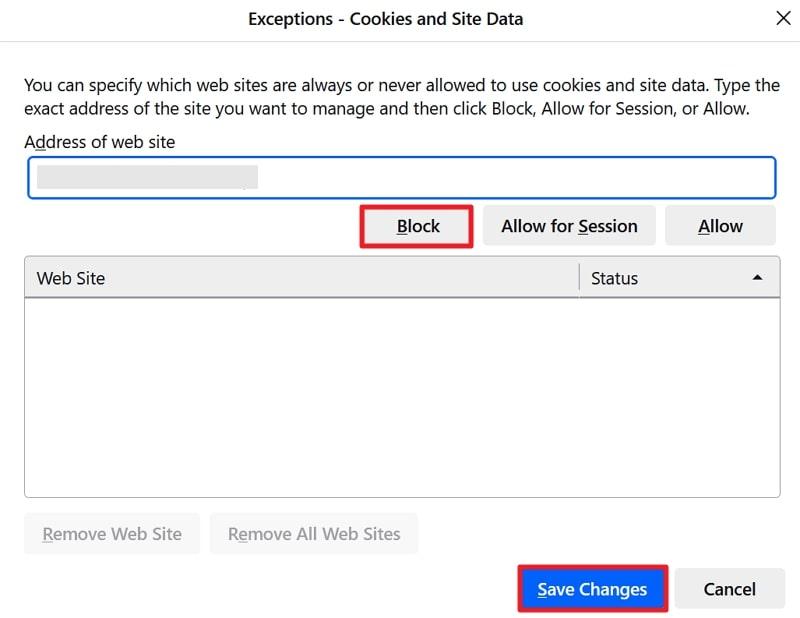Save Changes to cookie exceptions
The height and width of the screenshot is (618, 800).
click(592, 589)
